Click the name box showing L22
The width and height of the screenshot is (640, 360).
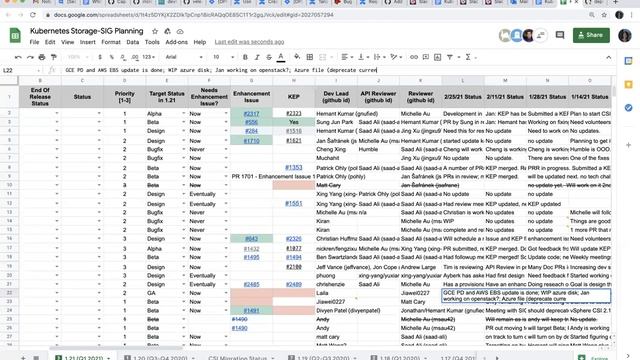tap(21, 70)
